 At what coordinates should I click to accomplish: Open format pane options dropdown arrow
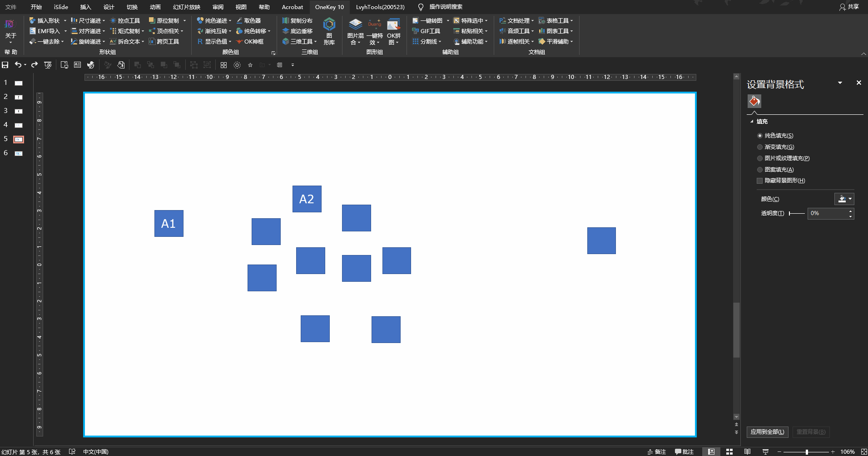click(x=840, y=83)
